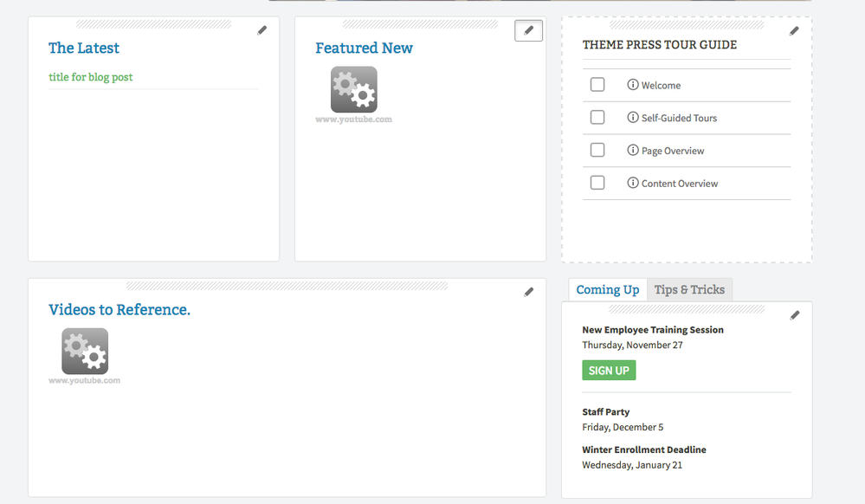Select the Coming Up tab

coord(607,290)
